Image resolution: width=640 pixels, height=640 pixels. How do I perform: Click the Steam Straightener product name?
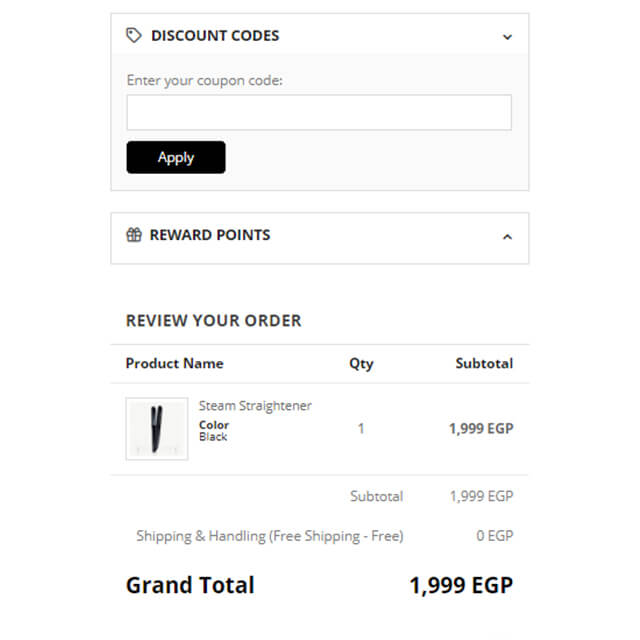255,406
